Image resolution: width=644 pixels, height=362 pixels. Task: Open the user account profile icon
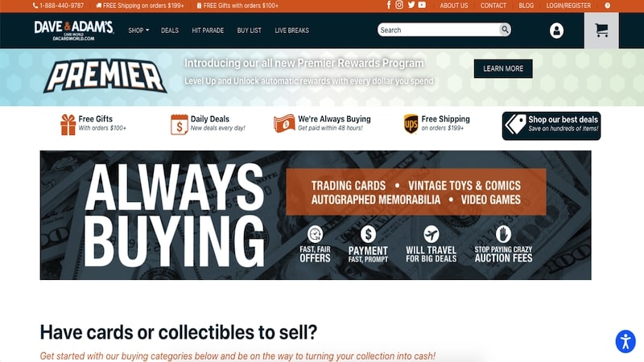point(556,31)
